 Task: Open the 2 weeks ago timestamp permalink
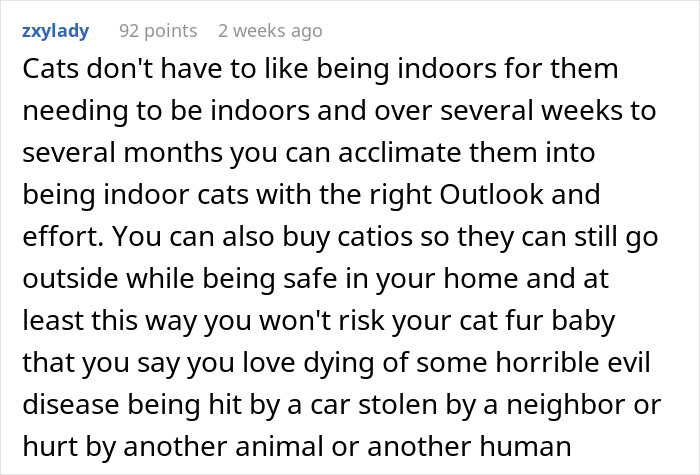click(270, 30)
